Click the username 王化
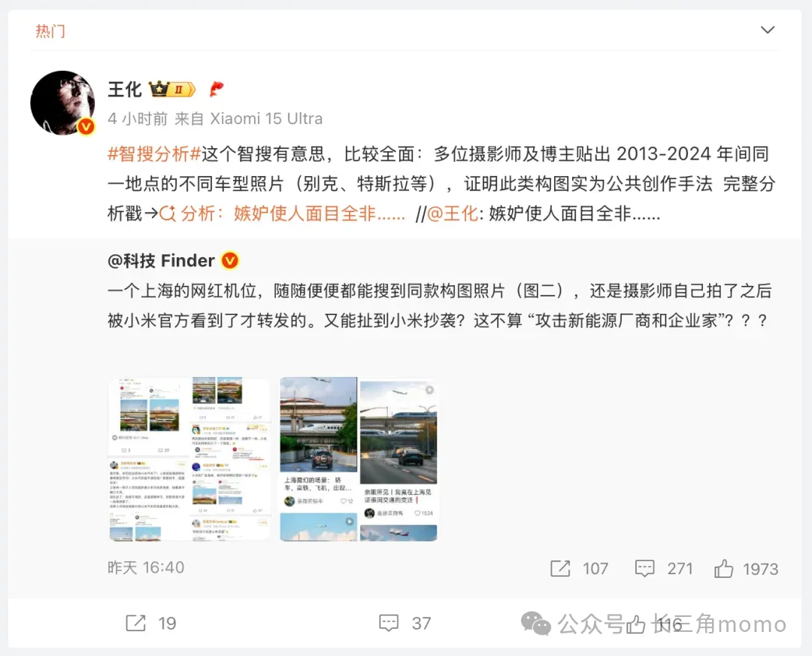812x656 pixels. coord(124,89)
